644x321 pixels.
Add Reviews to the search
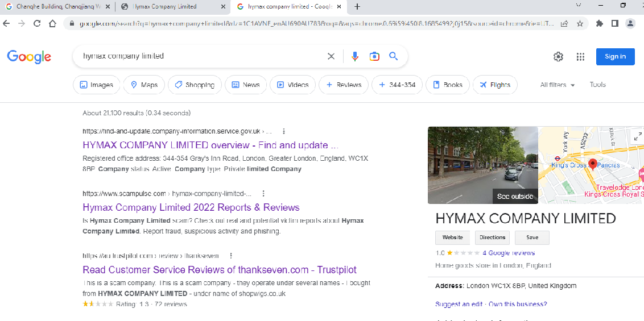pos(344,85)
